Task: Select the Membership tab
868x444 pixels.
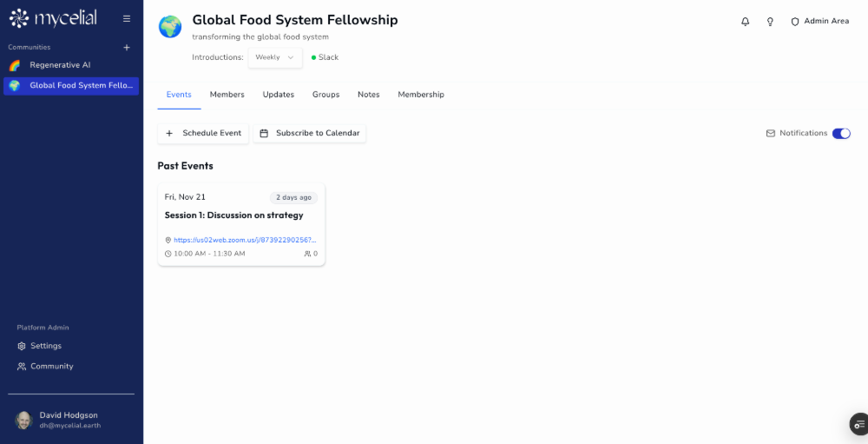Action: 421,95
